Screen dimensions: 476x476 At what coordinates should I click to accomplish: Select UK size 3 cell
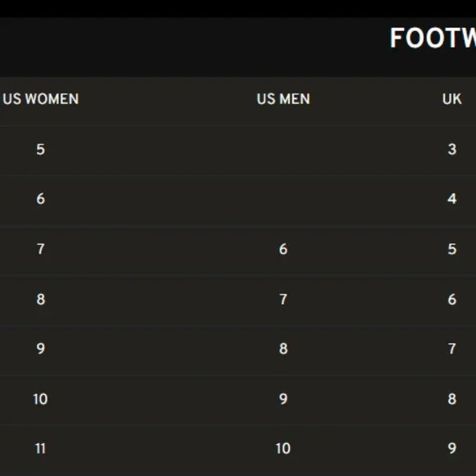[452, 149]
